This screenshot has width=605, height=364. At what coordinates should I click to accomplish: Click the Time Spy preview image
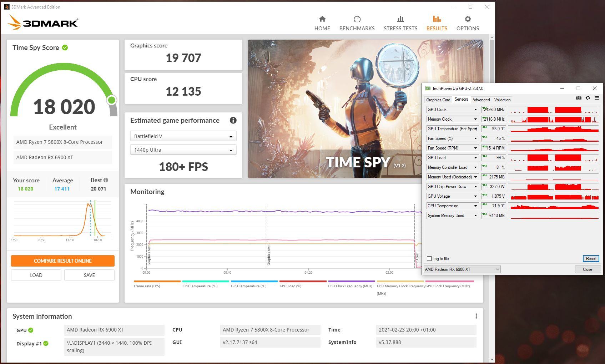point(335,109)
